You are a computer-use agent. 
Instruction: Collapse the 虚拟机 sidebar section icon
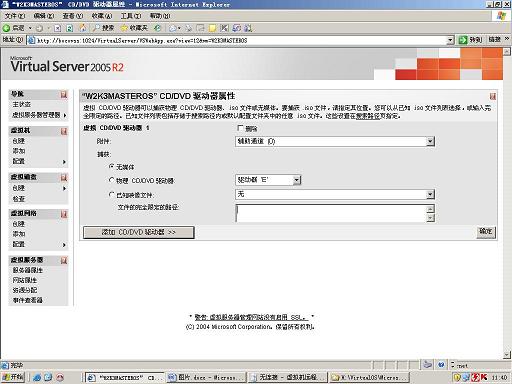pos(64,131)
